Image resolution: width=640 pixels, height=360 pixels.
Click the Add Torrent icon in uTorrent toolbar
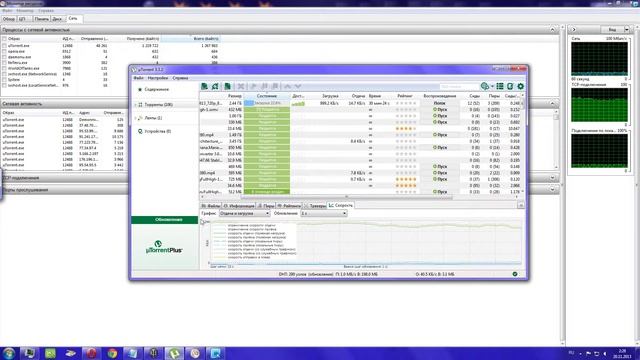(204, 86)
